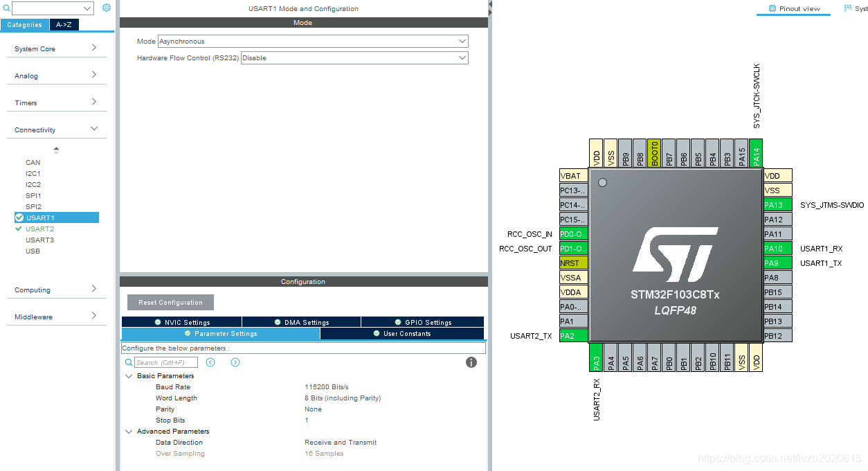The height and width of the screenshot is (471, 868).
Task: Click the Baud Rate value 115200 Bits/s
Action: (327, 387)
